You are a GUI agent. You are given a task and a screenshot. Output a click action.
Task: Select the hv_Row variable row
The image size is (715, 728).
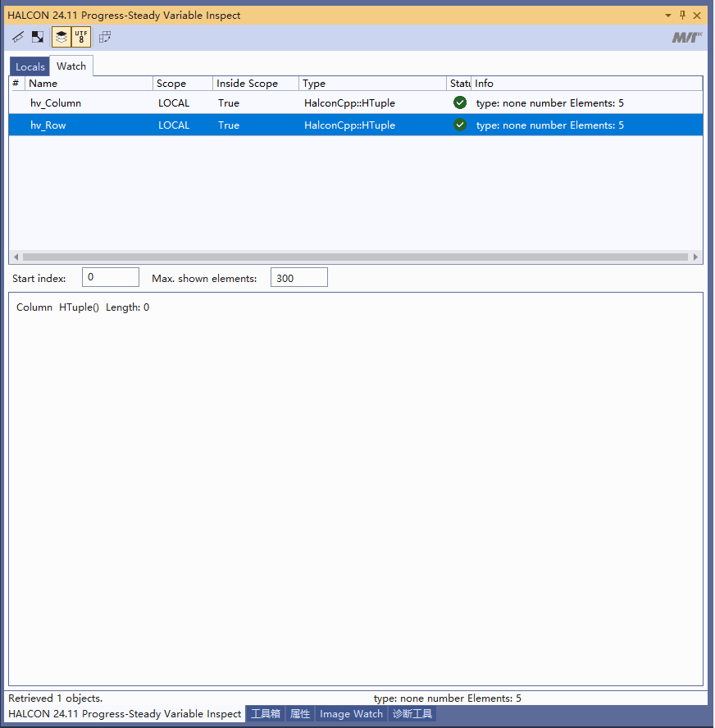click(x=356, y=125)
